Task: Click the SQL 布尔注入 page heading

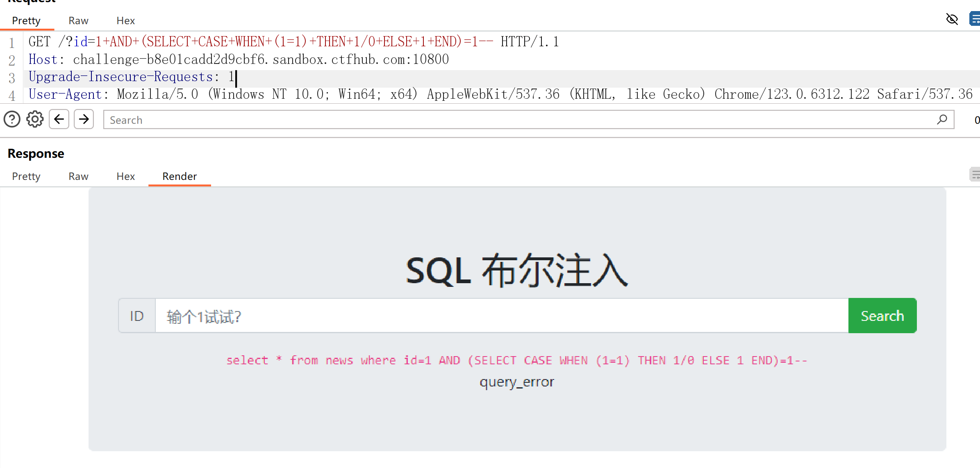Action: 517,270
